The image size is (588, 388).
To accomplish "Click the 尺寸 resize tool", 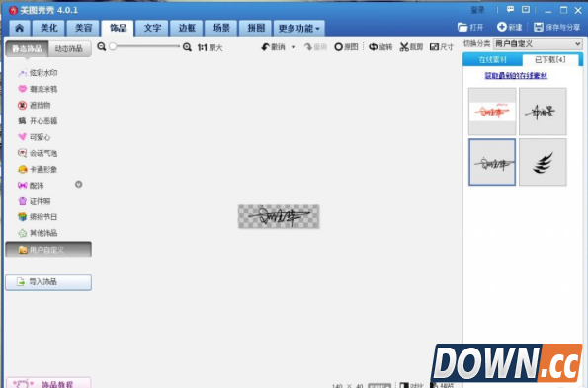I will 442,47.
